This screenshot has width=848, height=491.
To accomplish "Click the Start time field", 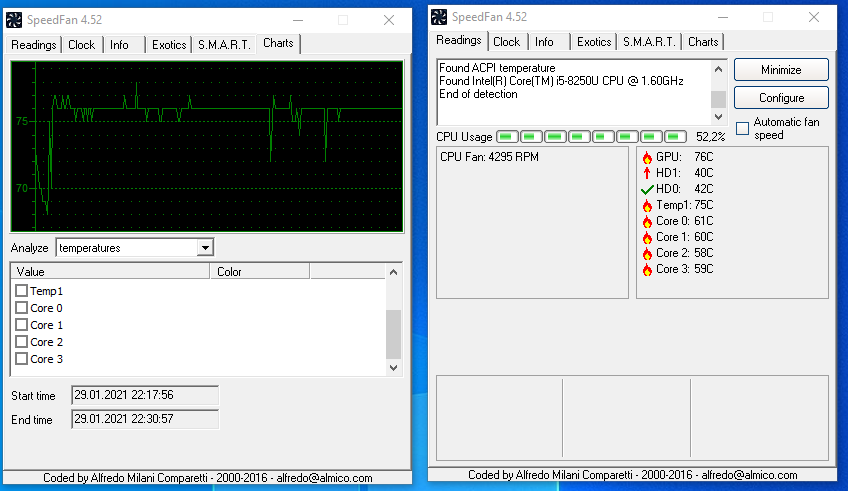I will pos(145,395).
